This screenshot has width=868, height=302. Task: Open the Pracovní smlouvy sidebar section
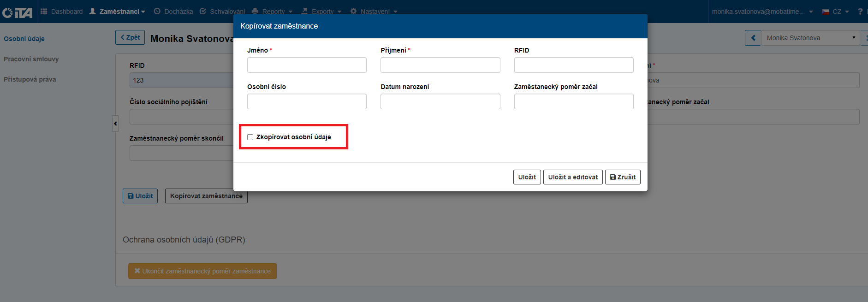click(x=31, y=59)
